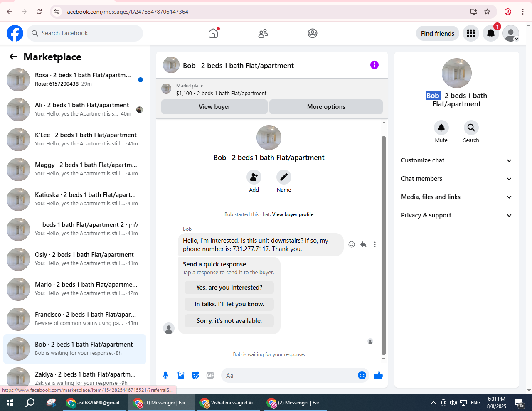Attach a file using the photo icon

[180, 376]
